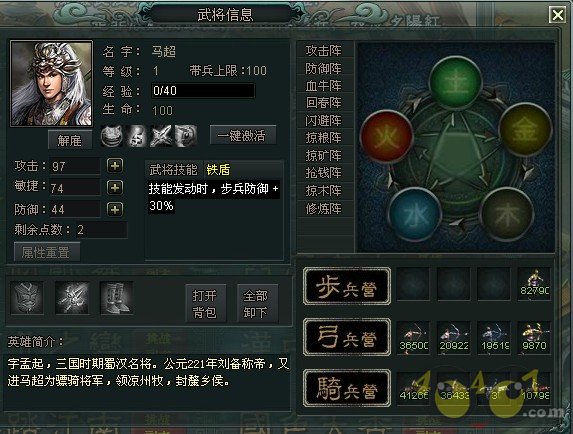Switch to 弓兵营 archer camp

pyautogui.click(x=347, y=337)
